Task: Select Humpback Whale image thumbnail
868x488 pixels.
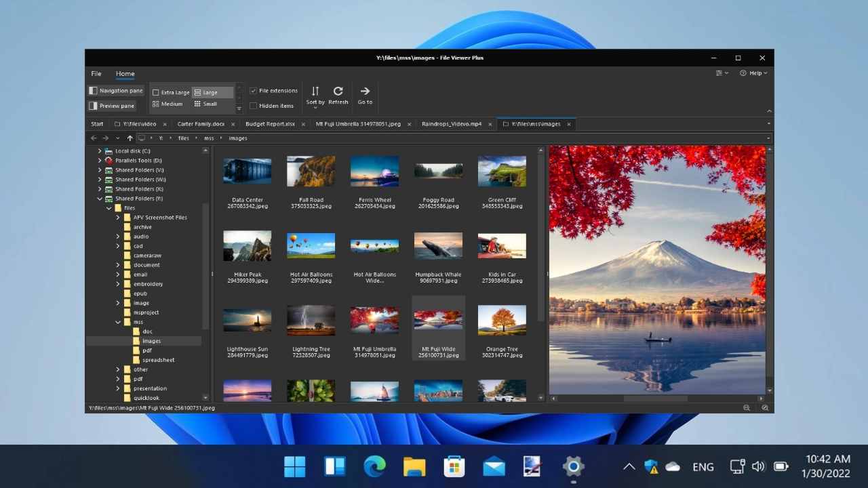Action: (x=438, y=246)
